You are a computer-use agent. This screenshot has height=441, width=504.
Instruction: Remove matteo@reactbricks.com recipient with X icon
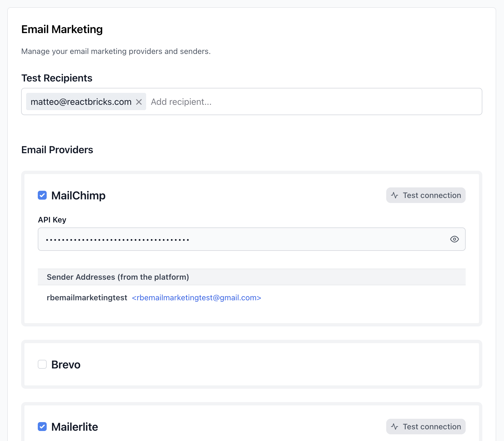[139, 102]
